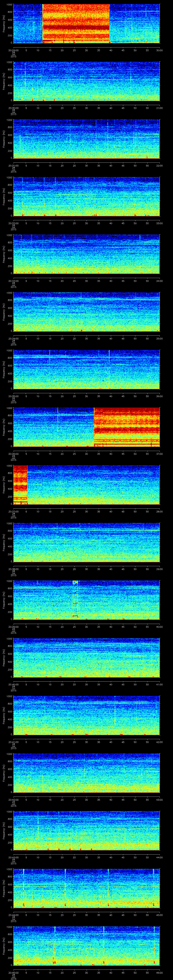Click the 20:35:00 start time label
173x980 pixels.
[13, 396]
